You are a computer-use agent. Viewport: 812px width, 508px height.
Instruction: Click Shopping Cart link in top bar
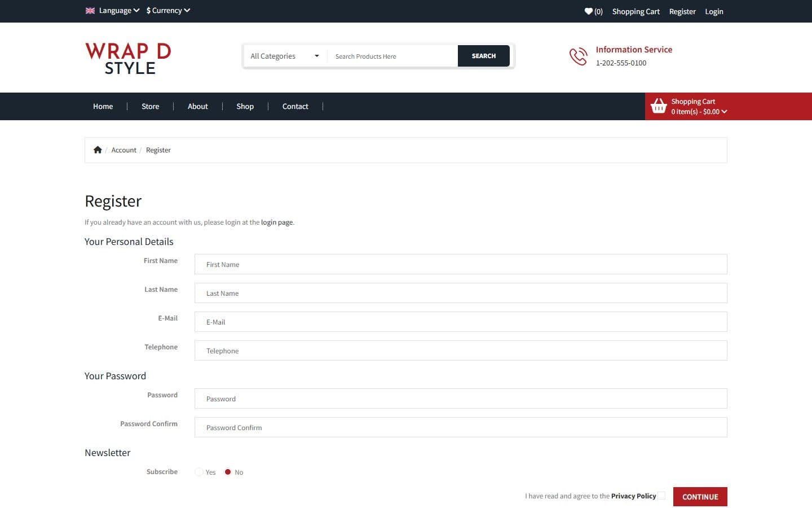click(x=636, y=11)
